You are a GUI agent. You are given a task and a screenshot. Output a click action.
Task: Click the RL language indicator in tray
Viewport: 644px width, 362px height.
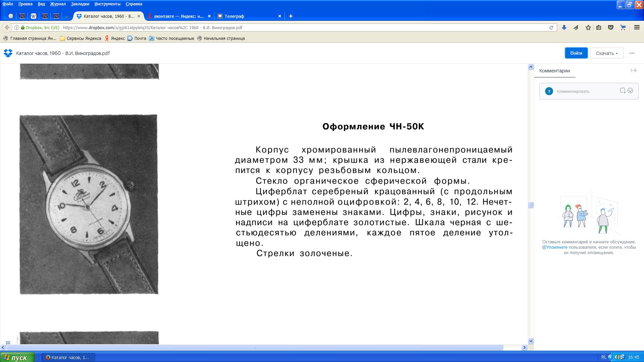pos(603,357)
